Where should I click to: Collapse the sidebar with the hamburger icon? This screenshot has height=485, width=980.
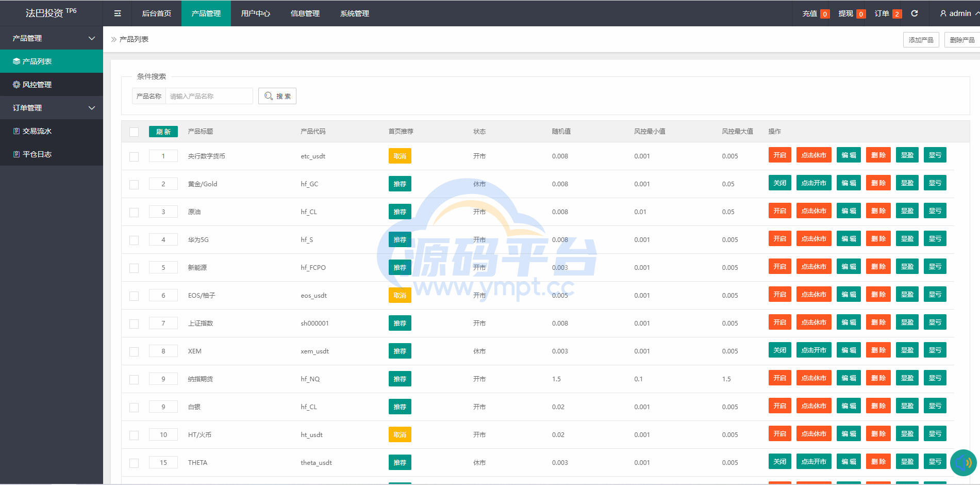[118, 13]
